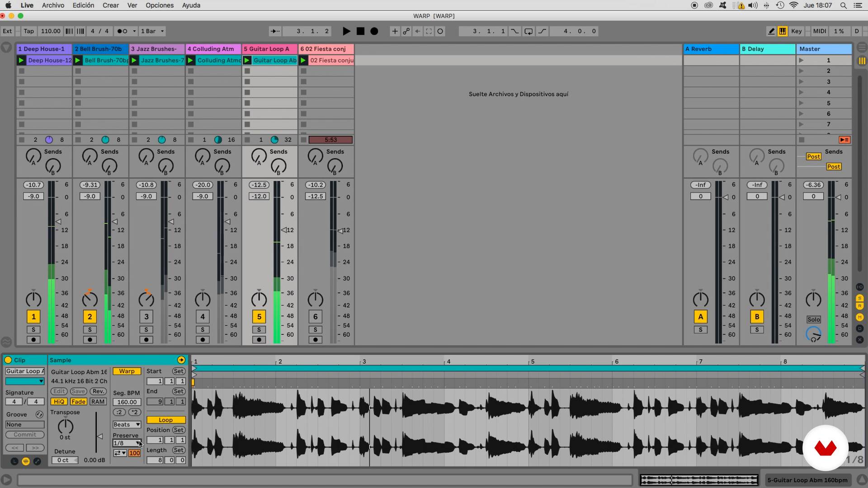Toggle the metronome button

[x=122, y=31]
